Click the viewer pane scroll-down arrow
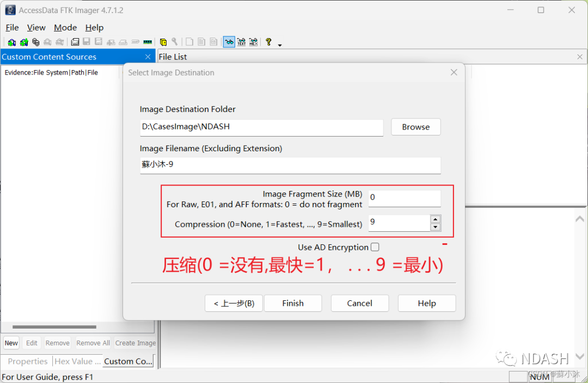Viewport: 588px width, 383px height. pos(580,356)
